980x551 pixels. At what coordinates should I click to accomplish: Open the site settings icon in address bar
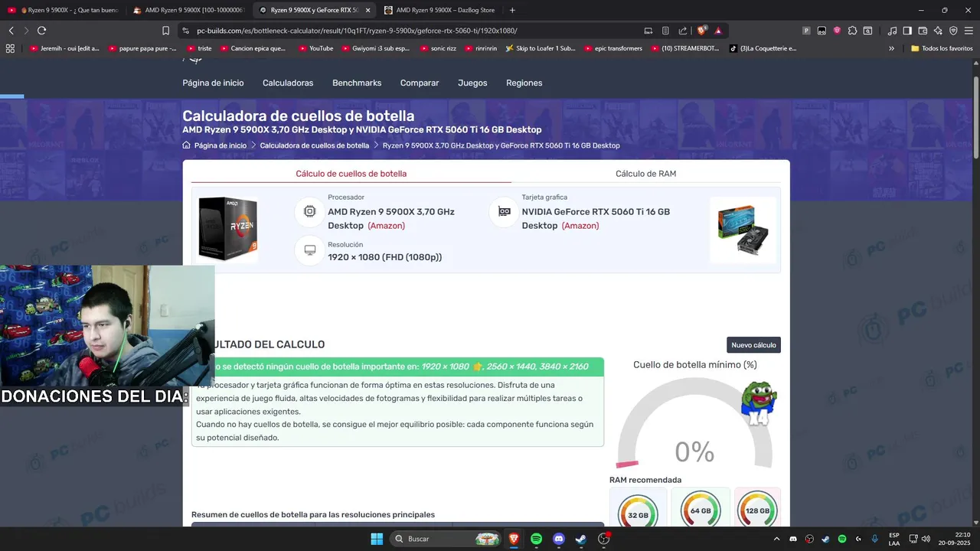point(185,31)
